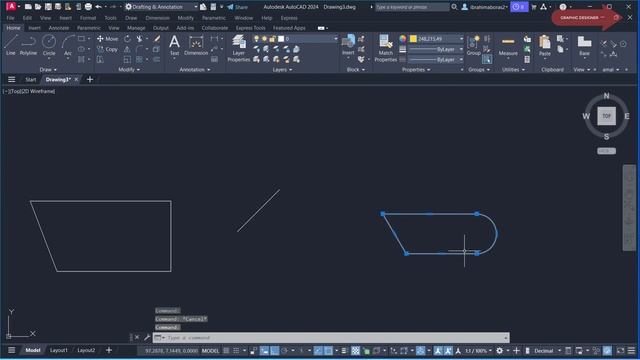Click the search magnifier icon in title bar
This screenshot has height=360, width=640.
pos(454,7)
